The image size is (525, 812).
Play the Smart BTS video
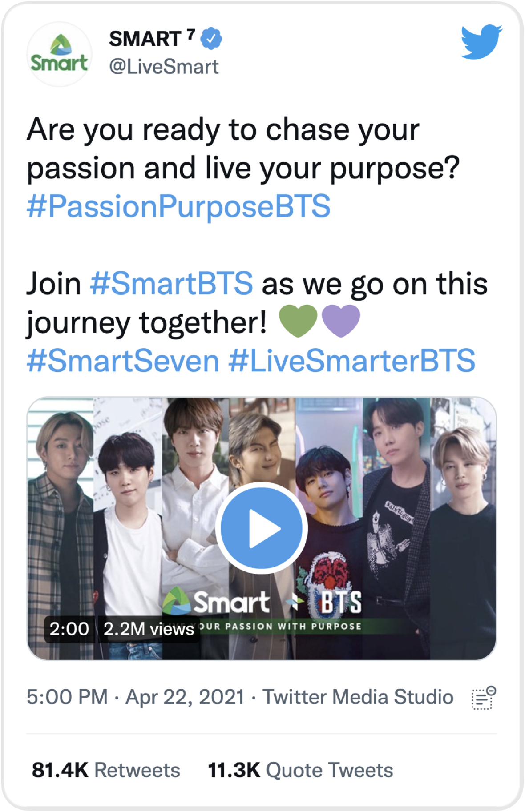(x=262, y=528)
